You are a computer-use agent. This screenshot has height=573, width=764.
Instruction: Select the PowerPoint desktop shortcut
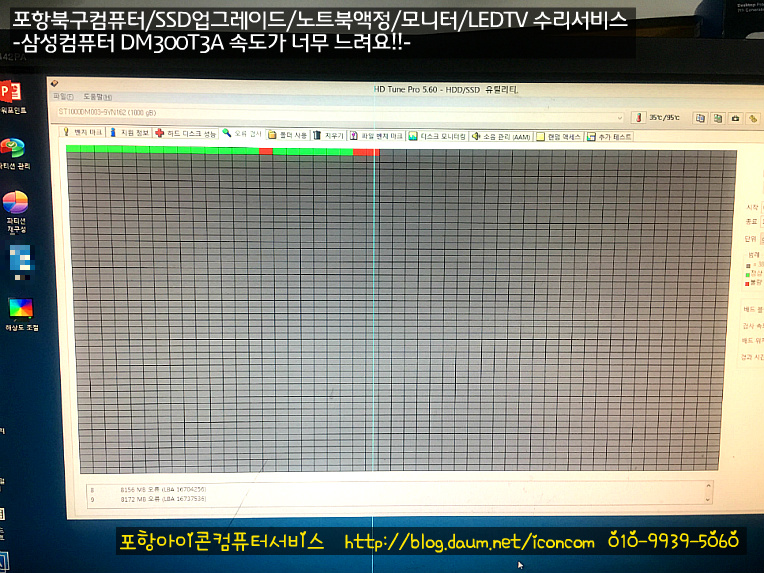point(11,97)
